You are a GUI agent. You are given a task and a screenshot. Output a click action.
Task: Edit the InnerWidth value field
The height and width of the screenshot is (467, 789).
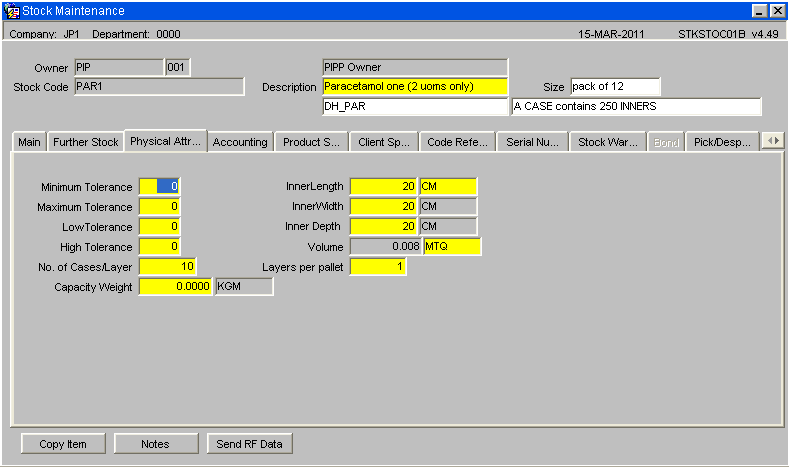tap(383, 206)
